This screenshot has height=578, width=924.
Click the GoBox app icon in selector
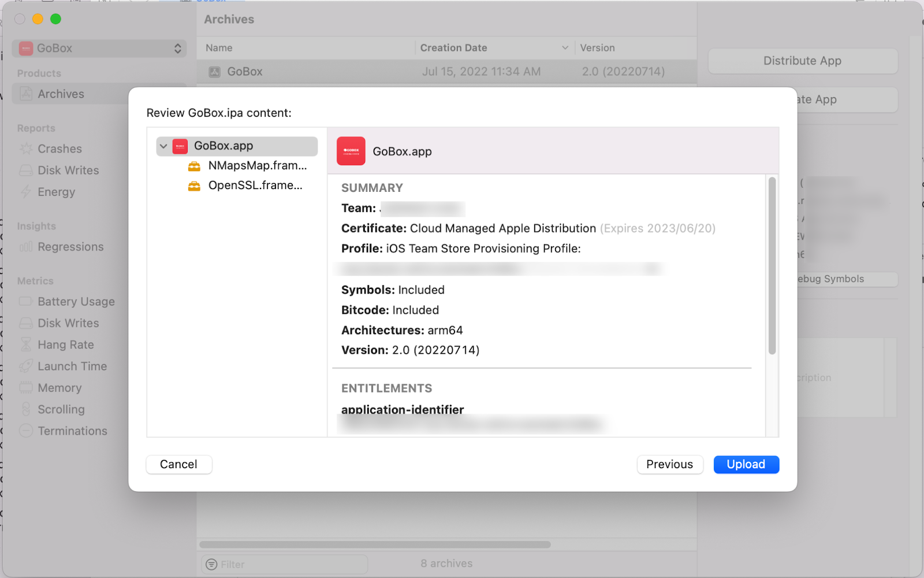point(26,49)
